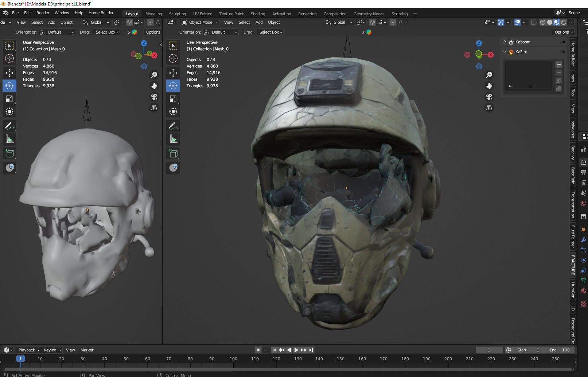Choose the Annotate tool in right viewport
This screenshot has height=377, width=588.
[173, 126]
